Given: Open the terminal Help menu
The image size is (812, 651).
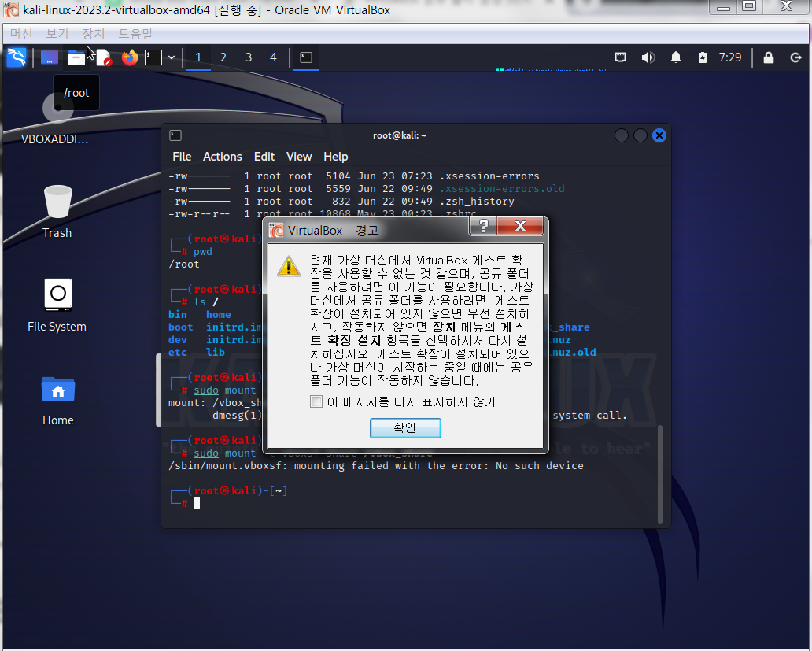Looking at the screenshot, I should click(335, 157).
